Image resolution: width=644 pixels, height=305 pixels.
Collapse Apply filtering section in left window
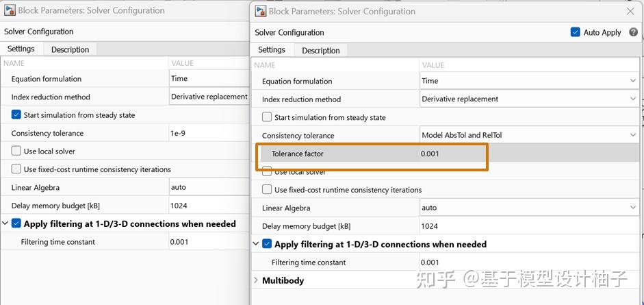5,223
